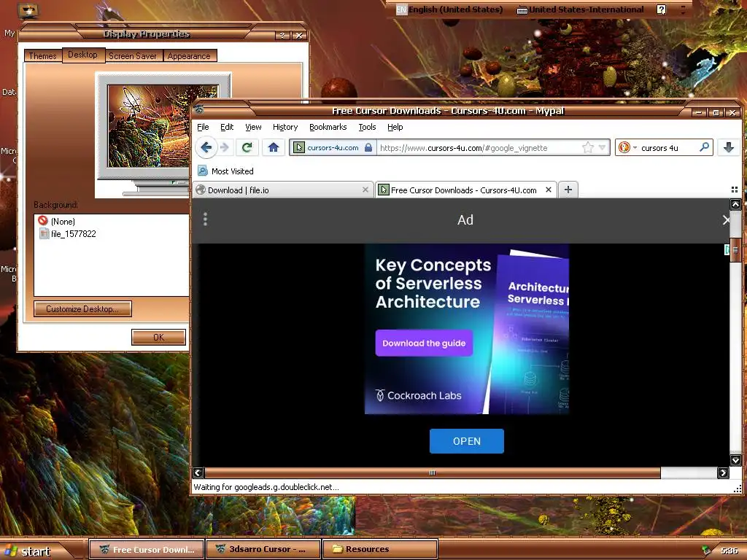This screenshot has width=747, height=560.
Task: Click OK in Display Properties
Action: pos(158,337)
